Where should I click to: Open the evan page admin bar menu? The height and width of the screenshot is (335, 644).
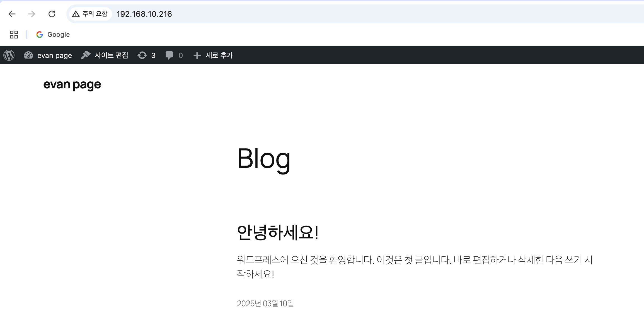coord(55,55)
